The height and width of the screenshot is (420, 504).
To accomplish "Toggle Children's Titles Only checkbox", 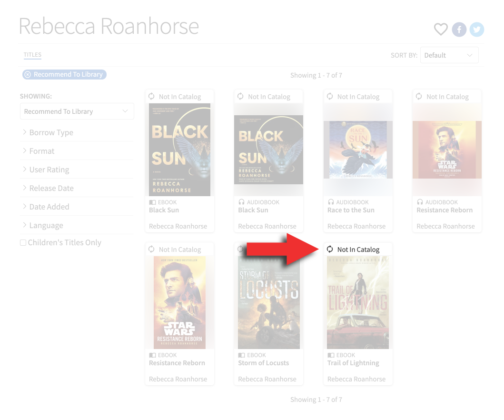I will [23, 242].
